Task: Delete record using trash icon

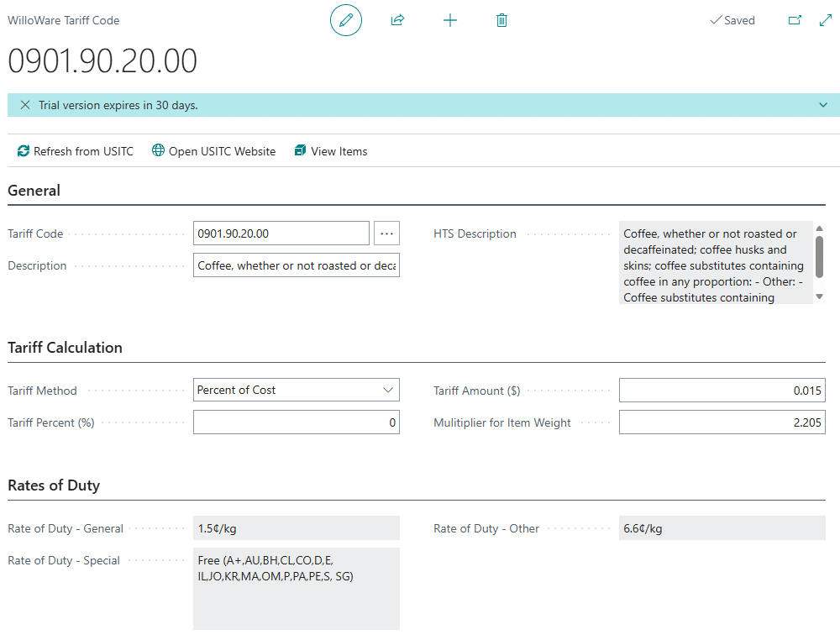Action: [x=501, y=20]
